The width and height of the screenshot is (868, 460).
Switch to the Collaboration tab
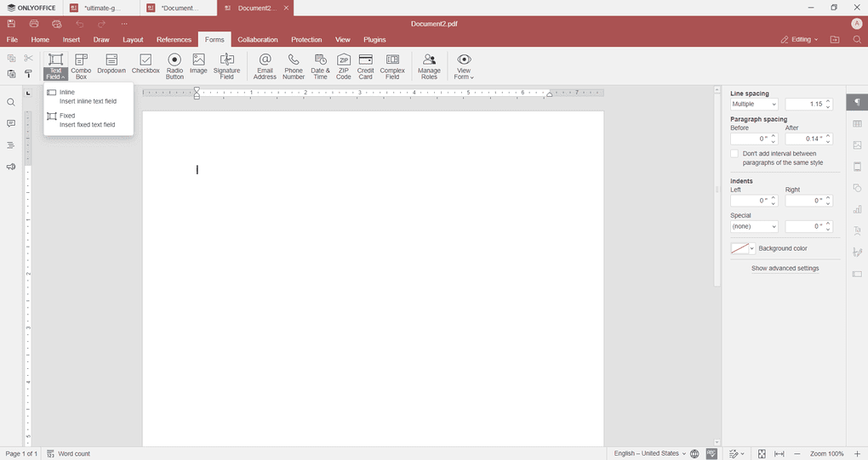[x=258, y=40]
